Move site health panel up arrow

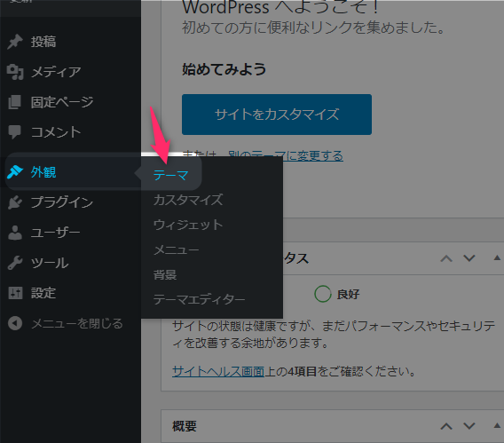click(x=446, y=258)
